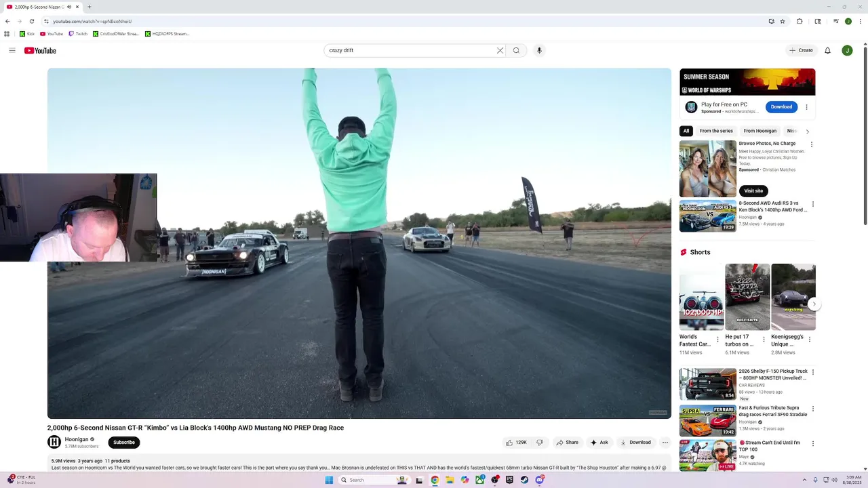Share the video

[x=568, y=443]
